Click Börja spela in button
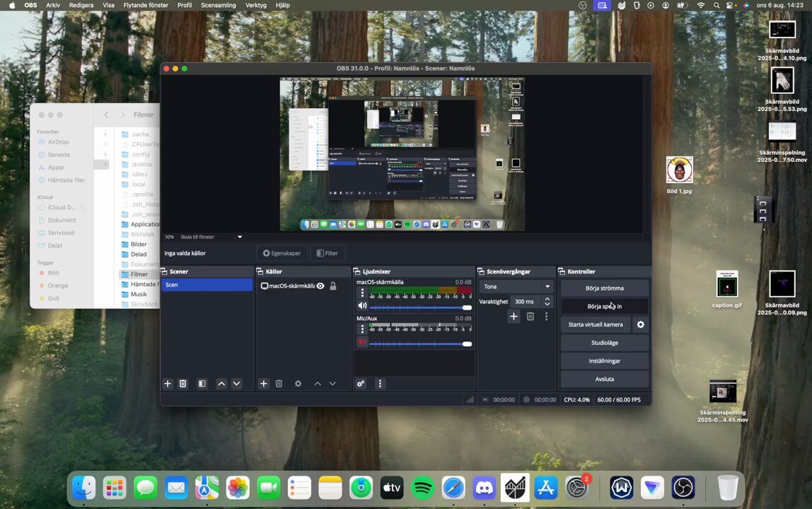 pos(604,306)
